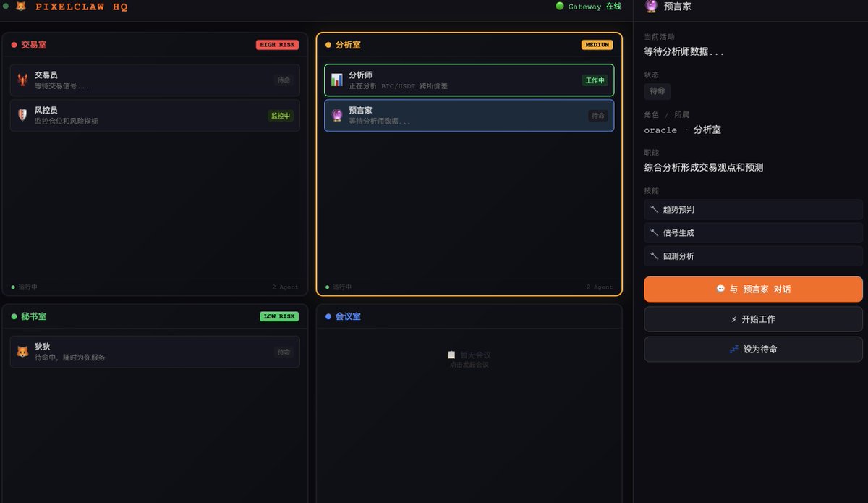Screen dimensions: 868x503
Task: Open the 交易室 room header
Action: pyautogui.click(x=33, y=45)
